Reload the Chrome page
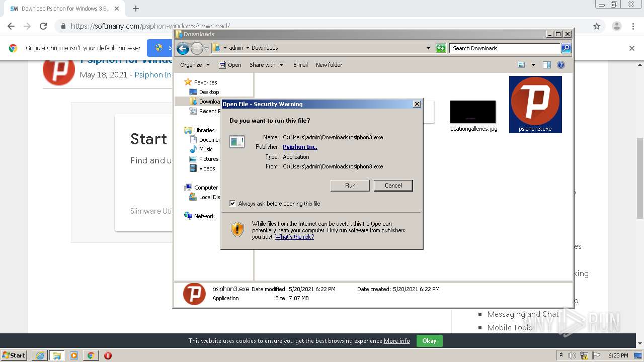Image resolution: width=644 pixels, height=362 pixels. [x=43, y=26]
